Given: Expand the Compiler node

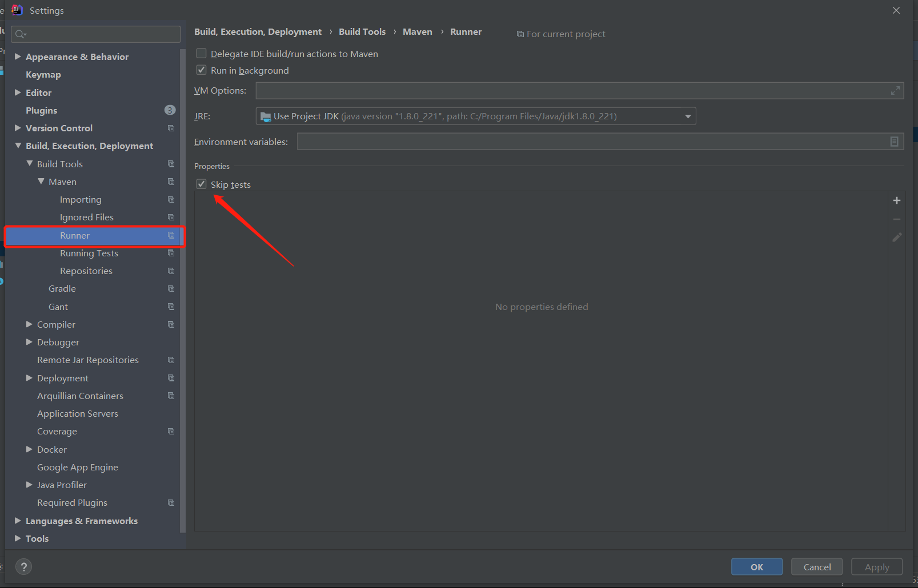Looking at the screenshot, I should [x=29, y=324].
